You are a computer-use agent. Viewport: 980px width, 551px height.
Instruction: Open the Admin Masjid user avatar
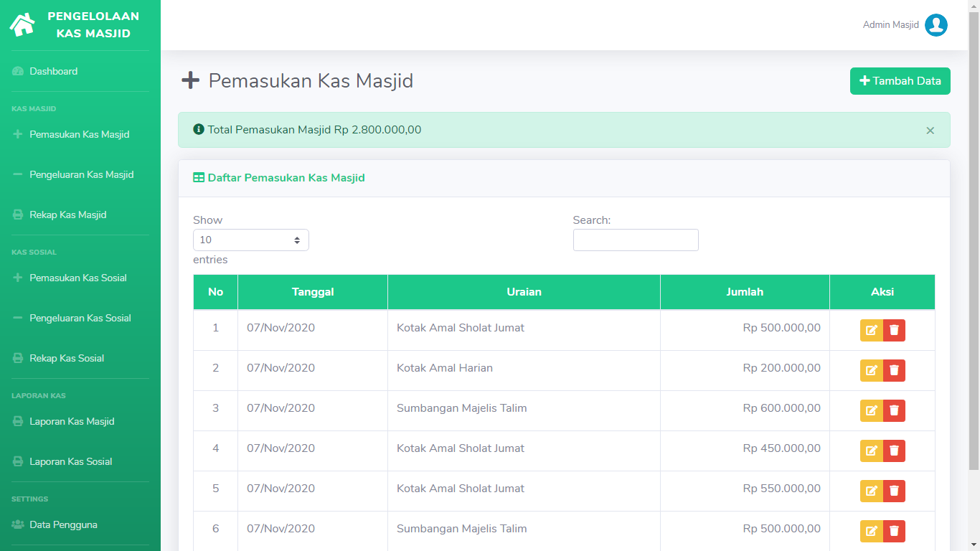coord(936,25)
